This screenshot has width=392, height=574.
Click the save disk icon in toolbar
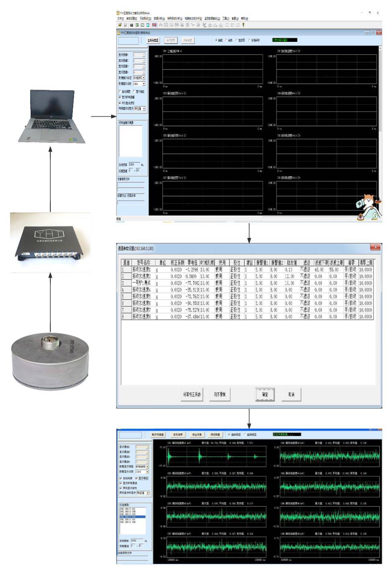click(x=125, y=25)
